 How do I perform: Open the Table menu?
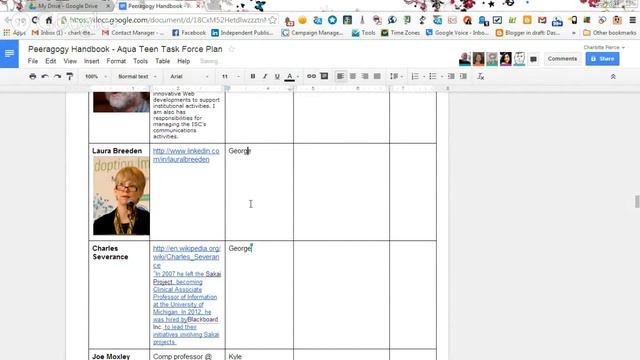click(162, 61)
